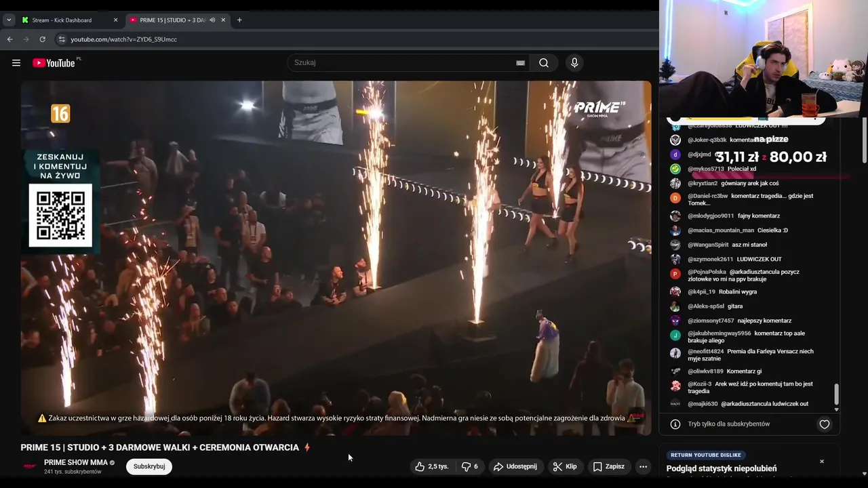Click the live chat scrollbar thumb
The height and width of the screenshot is (488, 868).
[836, 394]
